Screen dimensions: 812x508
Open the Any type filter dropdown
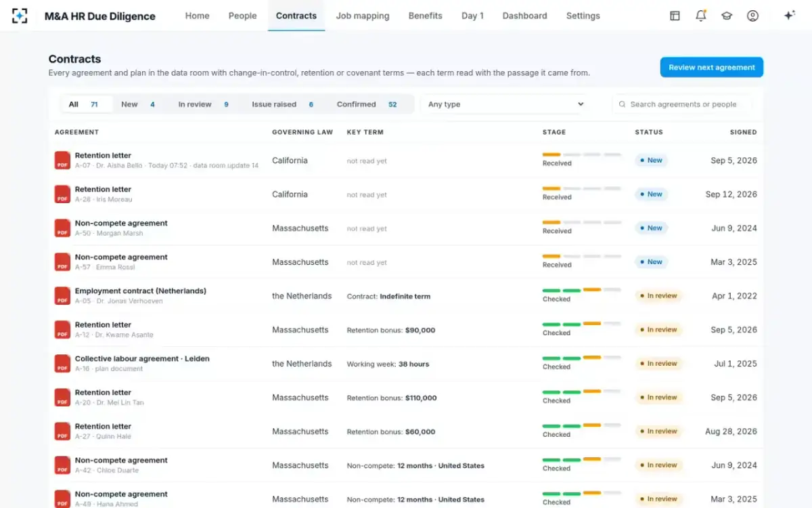(x=505, y=104)
